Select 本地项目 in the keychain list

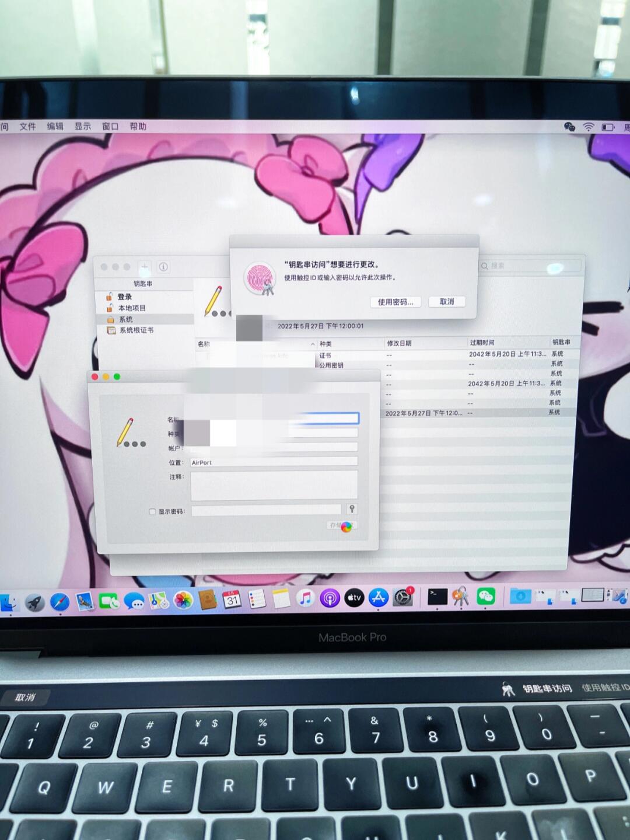click(x=132, y=308)
